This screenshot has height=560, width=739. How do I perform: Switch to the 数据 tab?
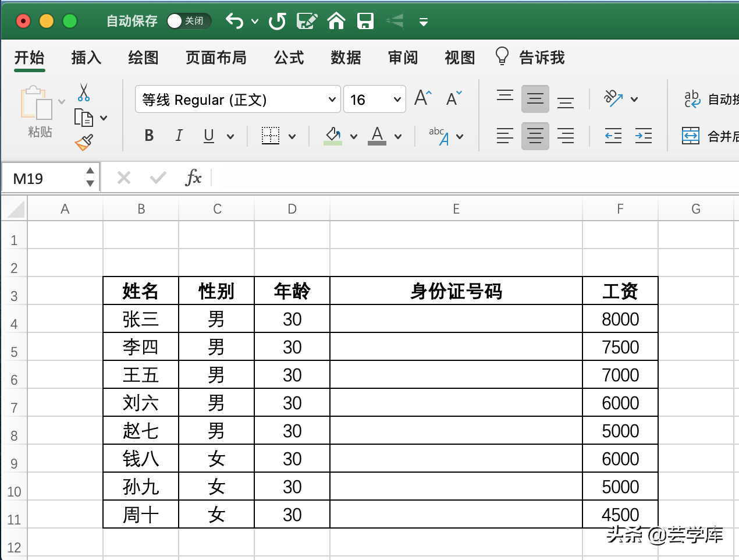pos(346,58)
